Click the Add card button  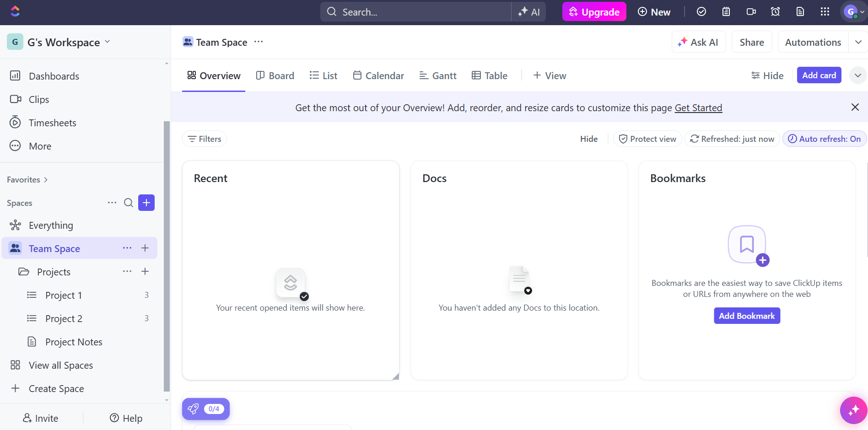tap(819, 75)
